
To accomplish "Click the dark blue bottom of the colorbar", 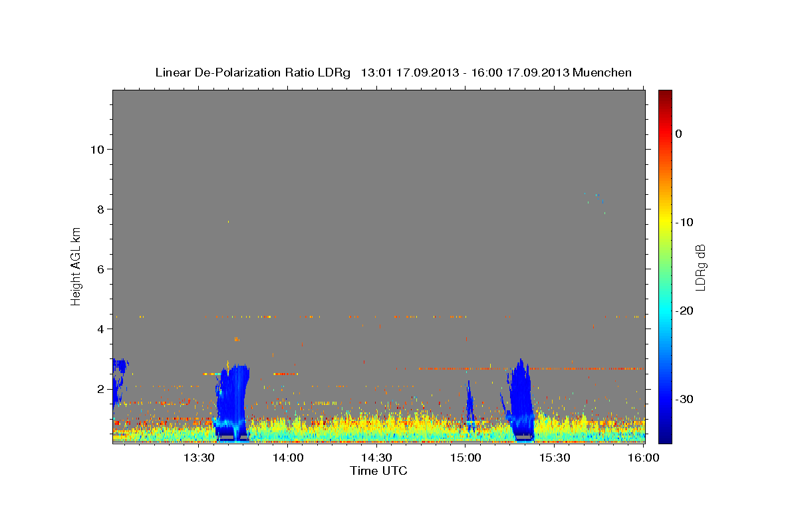I will tap(665, 436).
